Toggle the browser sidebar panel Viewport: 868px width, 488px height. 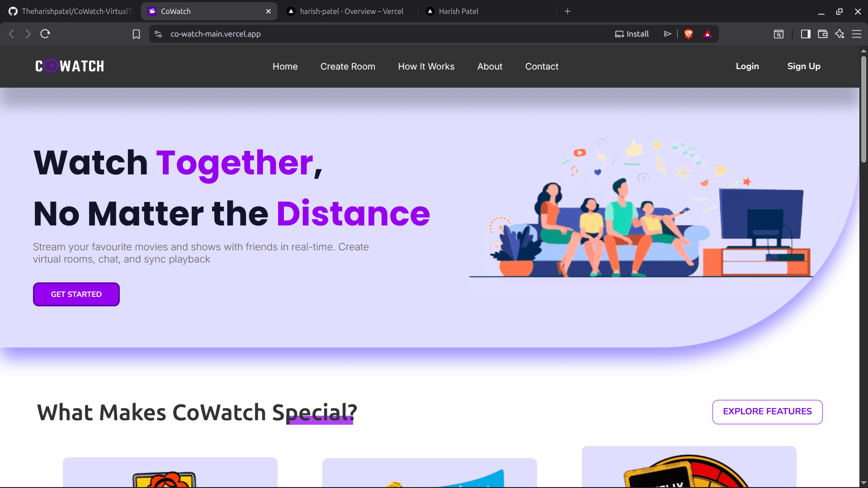[806, 34]
